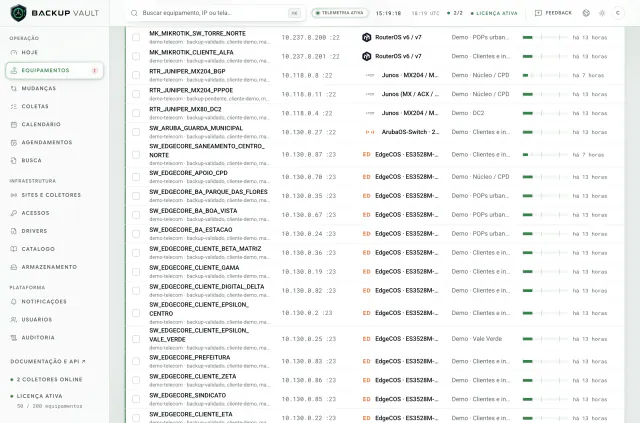Click the Drivers sidebar icon

(14, 231)
